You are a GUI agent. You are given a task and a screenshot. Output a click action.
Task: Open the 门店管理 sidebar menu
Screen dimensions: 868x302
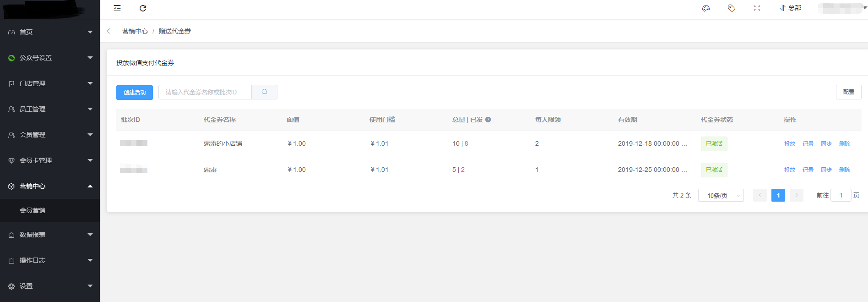[x=50, y=83]
